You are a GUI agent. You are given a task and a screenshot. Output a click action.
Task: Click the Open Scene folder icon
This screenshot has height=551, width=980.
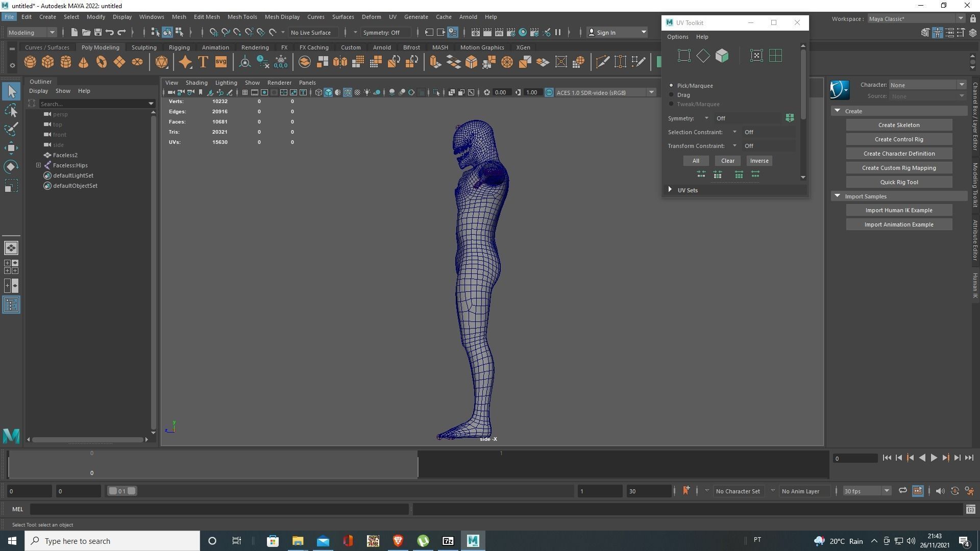pyautogui.click(x=86, y=32)
